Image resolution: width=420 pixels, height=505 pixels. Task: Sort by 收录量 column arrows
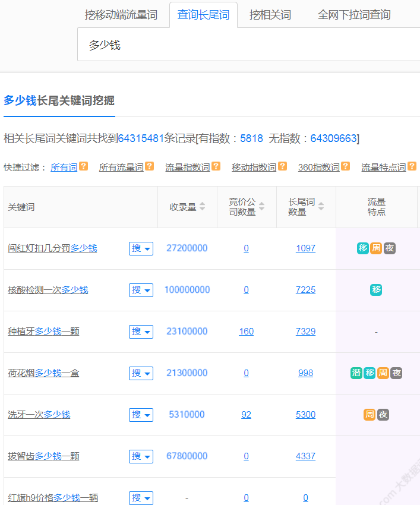point(202,206)
